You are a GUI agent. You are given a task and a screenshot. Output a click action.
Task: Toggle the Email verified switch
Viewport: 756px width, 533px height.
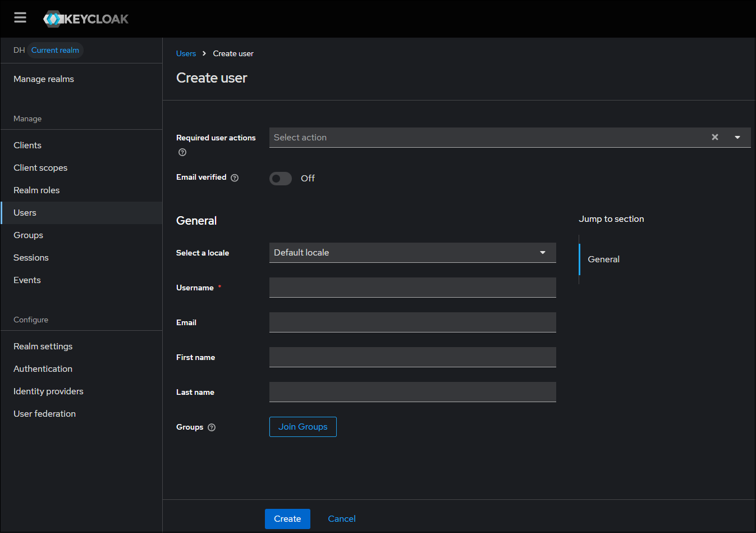tap(281, 179)
